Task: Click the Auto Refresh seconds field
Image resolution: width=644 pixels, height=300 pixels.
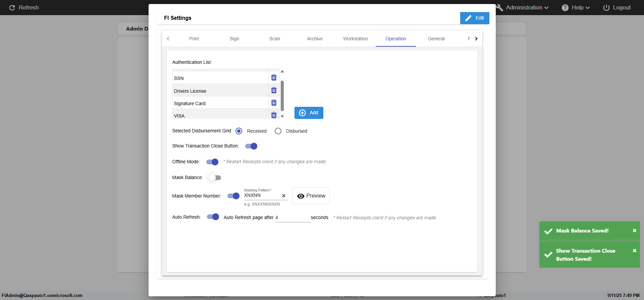Action: click(292, 218)
